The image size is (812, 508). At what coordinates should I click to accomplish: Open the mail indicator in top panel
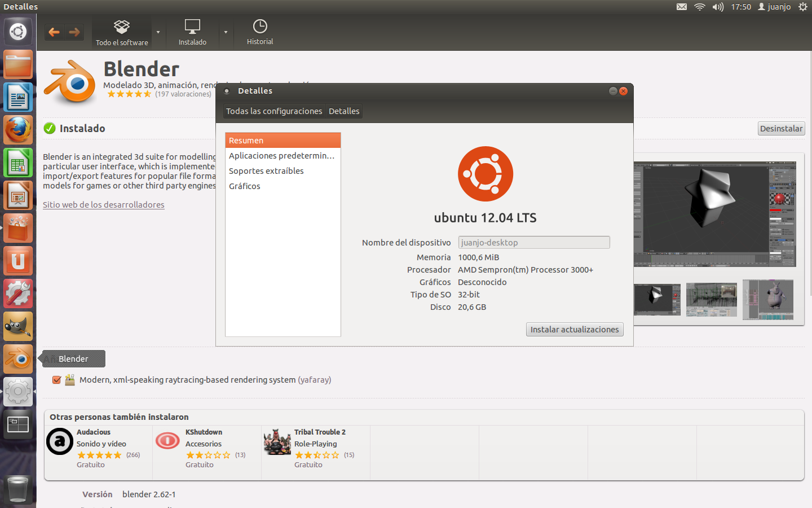[x=682, y=7]
